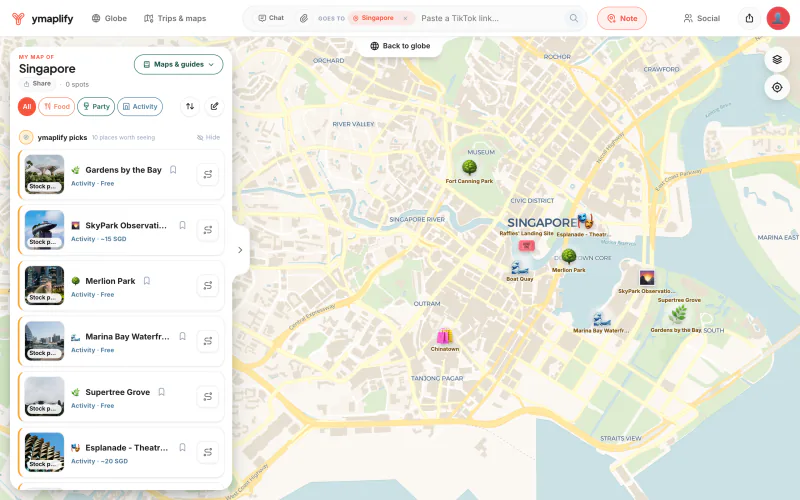Add a Note

click(x=621, y=18)
